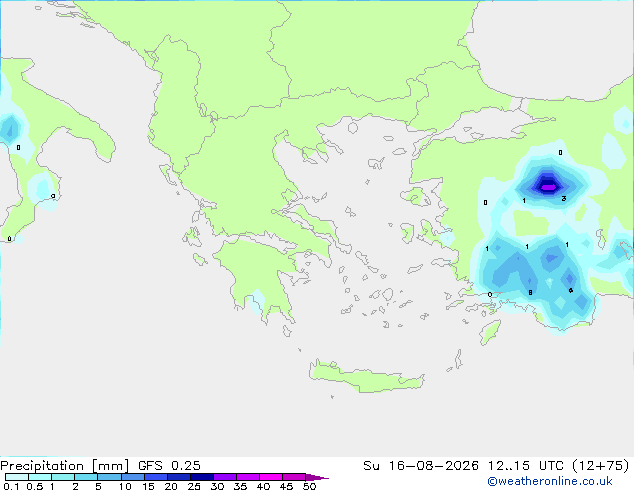This screenshot has height=490, width=634.
Task: Select legend swatch between 20 and 25
Action: pos(179,477)
